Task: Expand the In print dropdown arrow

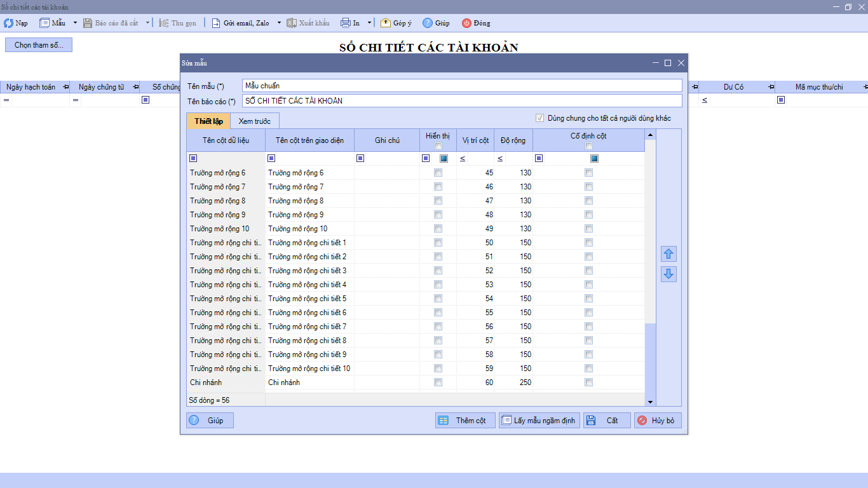Action: (369, 23)
